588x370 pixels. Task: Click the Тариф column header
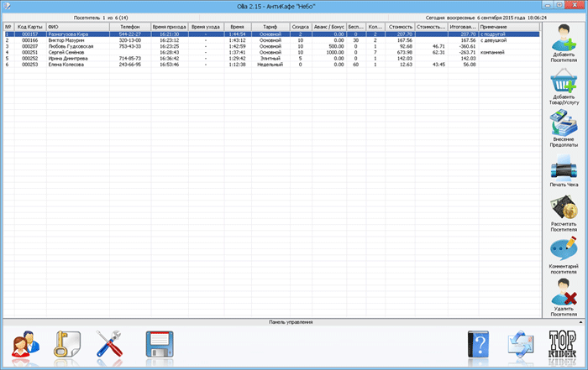pos(270,27)
